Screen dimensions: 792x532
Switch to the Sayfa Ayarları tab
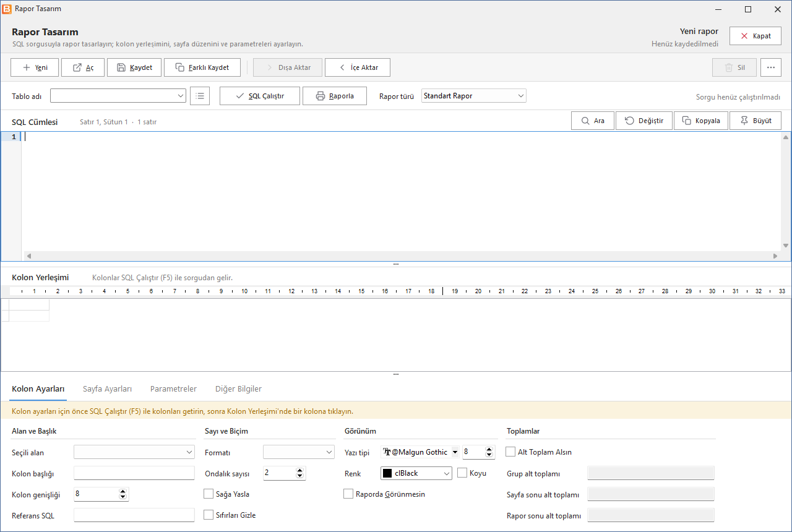(108, 389)
